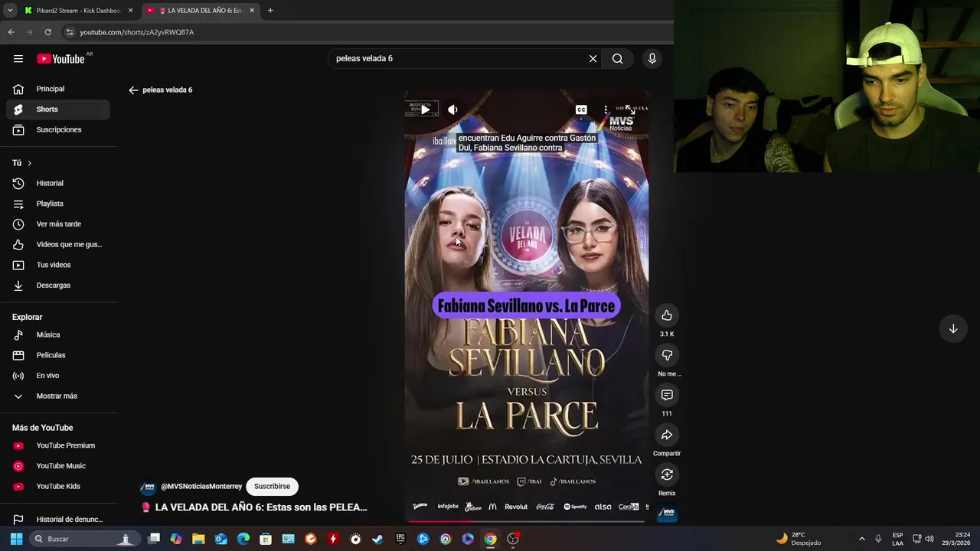Go back to peleas velada 6 results
Image resolution: width=980 pixels, height=551 pixels.
(x=133, y=90)
